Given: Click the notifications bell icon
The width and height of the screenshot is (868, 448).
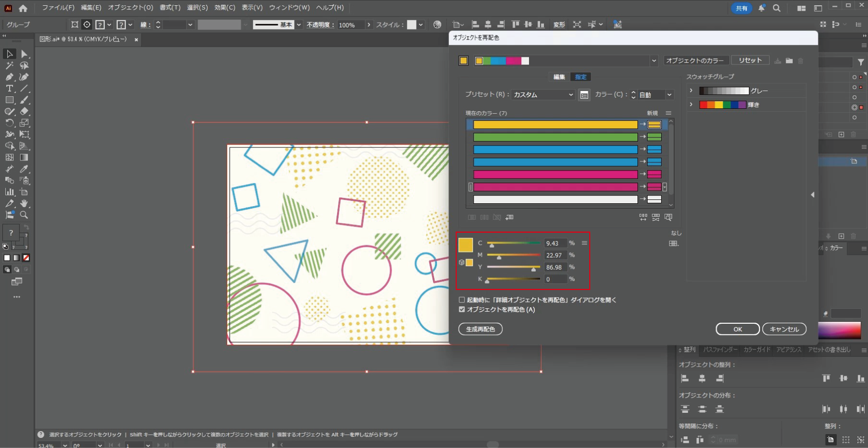Looking at the screenshot, I should tap(761, 8).
